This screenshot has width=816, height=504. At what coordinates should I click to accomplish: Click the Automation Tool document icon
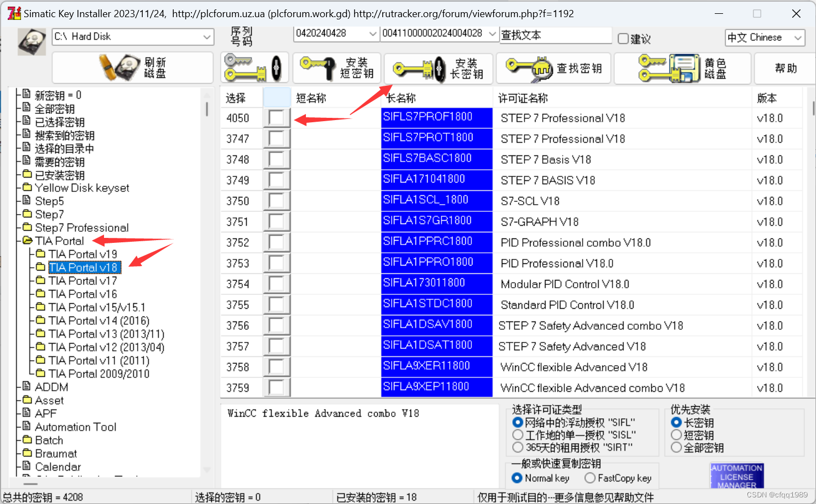[x=27, y=427]
